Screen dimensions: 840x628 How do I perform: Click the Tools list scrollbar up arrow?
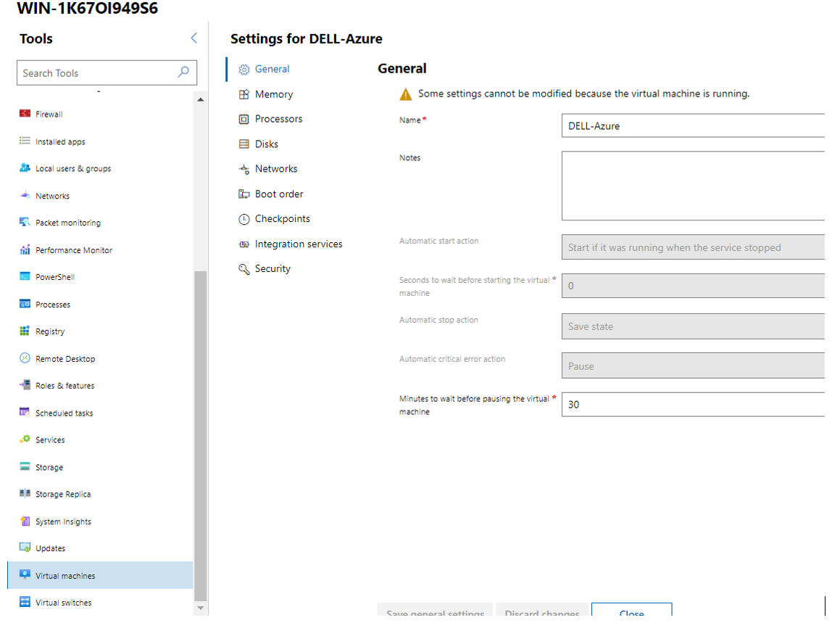(200, 99)
